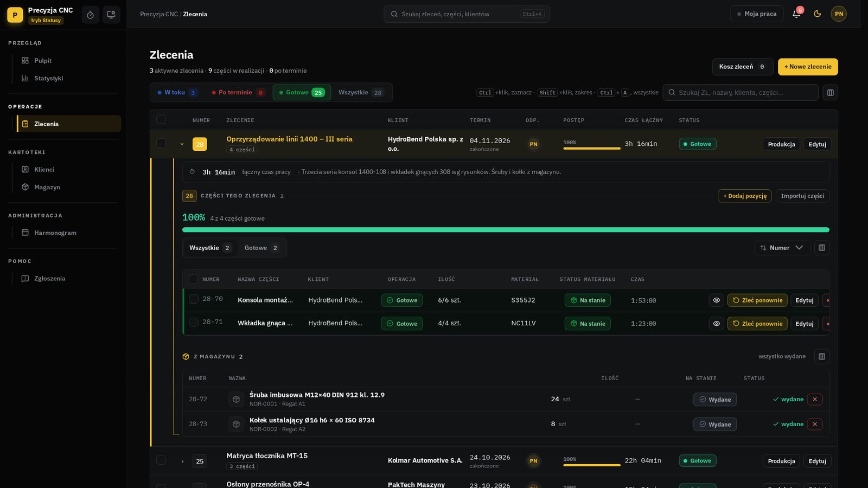Viewport: 868px width, 488px height.
Task: Open column settings icon in Z magazynu section
Action: pyautogui.click(x=822, y=357)
